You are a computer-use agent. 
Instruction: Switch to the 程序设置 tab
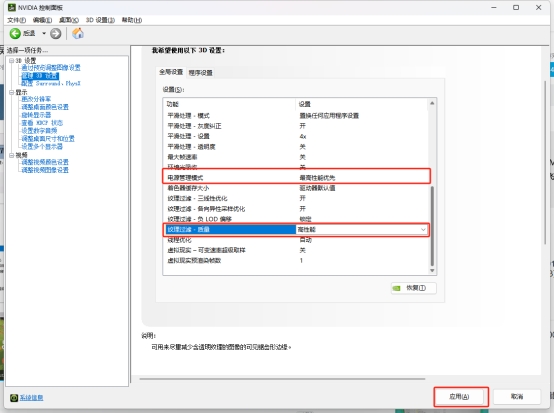click(x=201, y=73)
